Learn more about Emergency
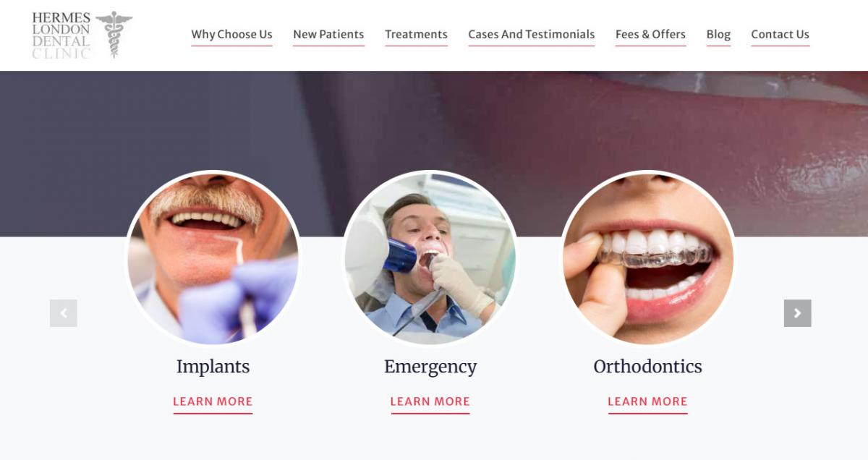868x460 pixels. (430, 402)
